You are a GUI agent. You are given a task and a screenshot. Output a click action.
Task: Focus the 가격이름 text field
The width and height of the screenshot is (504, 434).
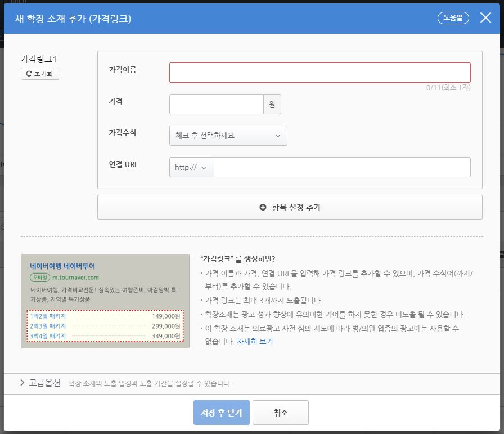pyautogui.click(x=319, y=73)
